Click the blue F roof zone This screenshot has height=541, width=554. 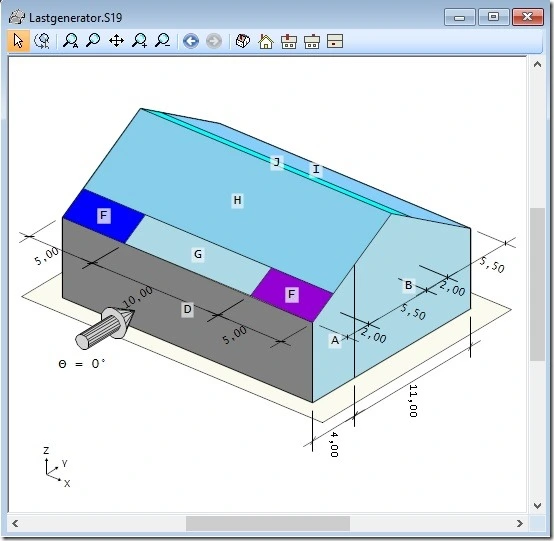pos(104,215)
